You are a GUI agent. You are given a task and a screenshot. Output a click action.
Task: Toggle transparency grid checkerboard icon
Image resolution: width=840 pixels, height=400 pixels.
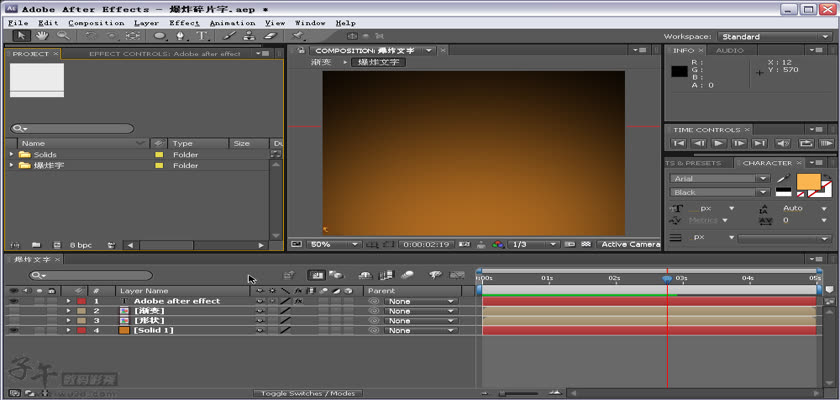pos(587,244)
